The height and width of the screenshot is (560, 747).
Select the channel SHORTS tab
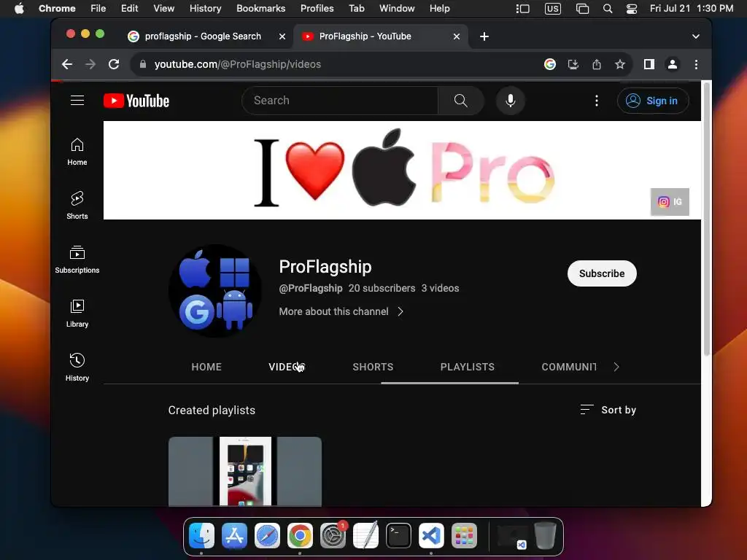point(373,367)
